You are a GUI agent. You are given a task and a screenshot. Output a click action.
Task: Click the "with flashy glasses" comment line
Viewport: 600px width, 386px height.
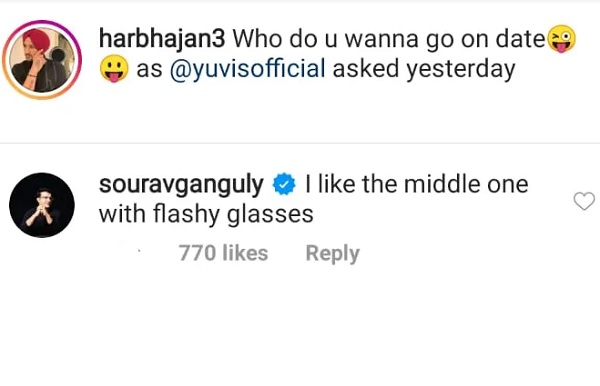[x=206, y=214]
